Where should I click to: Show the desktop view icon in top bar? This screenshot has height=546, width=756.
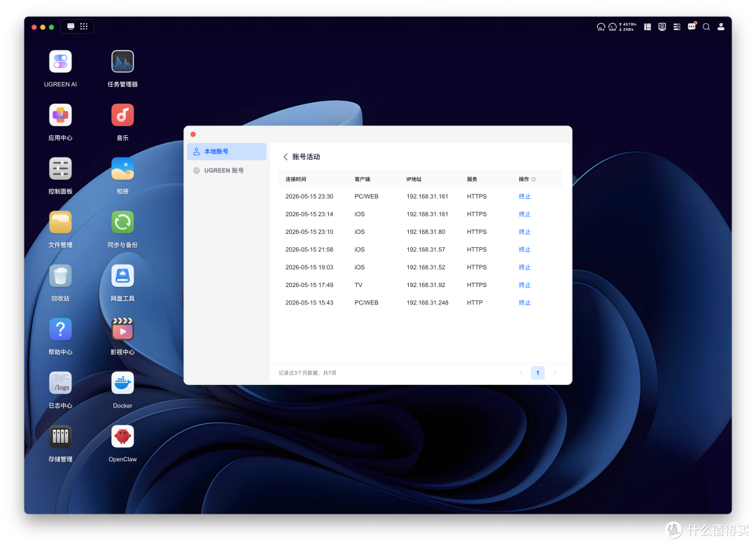coord(71,27)
